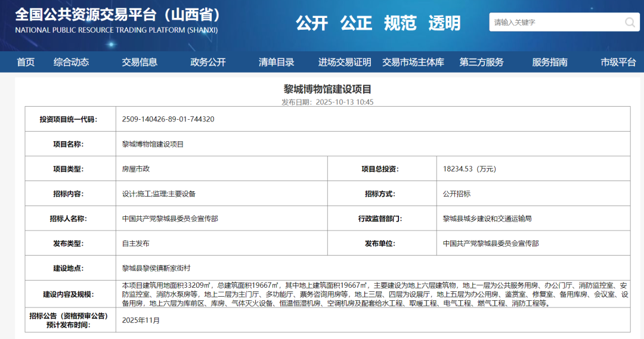Screen dimensions: 644x339
Task: Click the 公开招标 bidding method cell
Action: [x=456, y=194]
